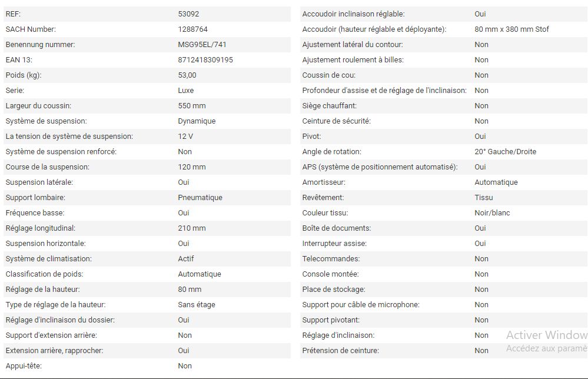Image resolution: width=588 pixels, height=379 pixels.
Task: Select the 80 mm x 380 mm Stof value
Action: pos(511,29)
